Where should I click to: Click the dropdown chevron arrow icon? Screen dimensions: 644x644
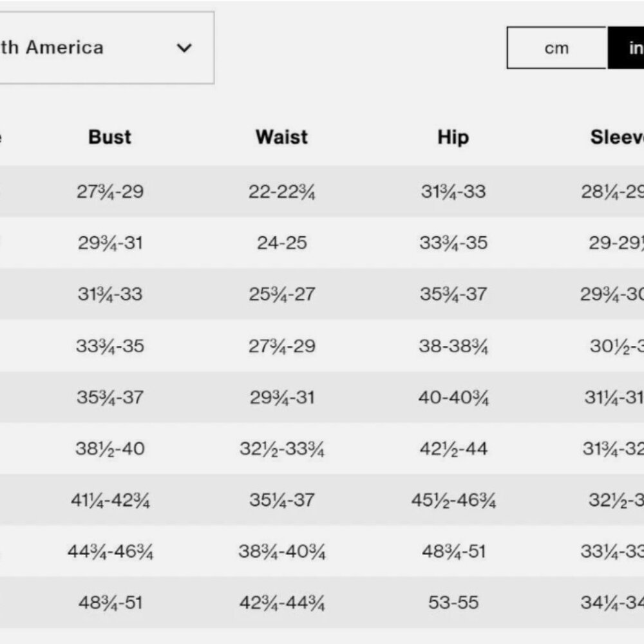pyautogui.click(x=184, y=48)
